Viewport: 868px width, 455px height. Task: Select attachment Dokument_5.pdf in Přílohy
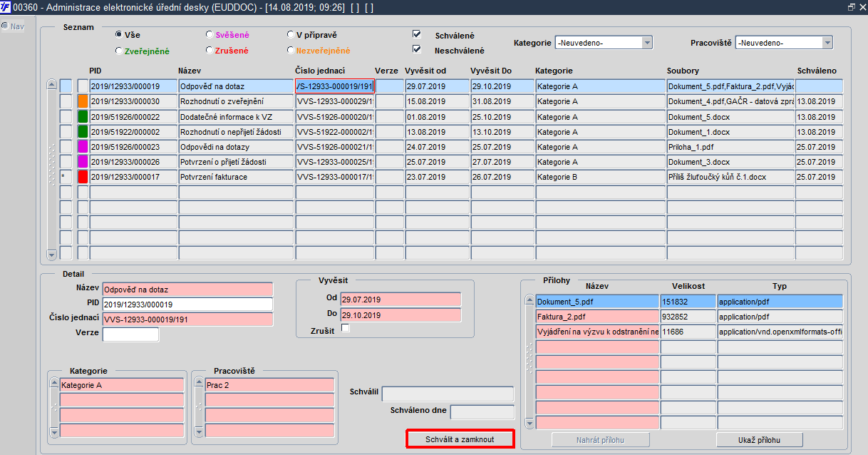point(597,302)
